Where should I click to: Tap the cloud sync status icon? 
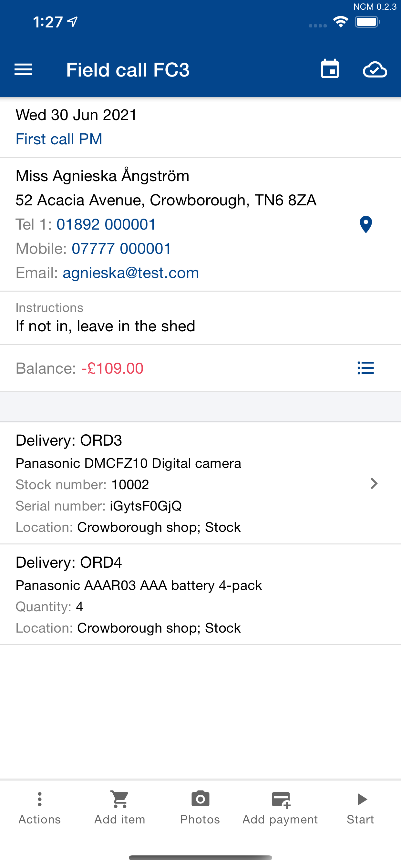click(375, 70)
